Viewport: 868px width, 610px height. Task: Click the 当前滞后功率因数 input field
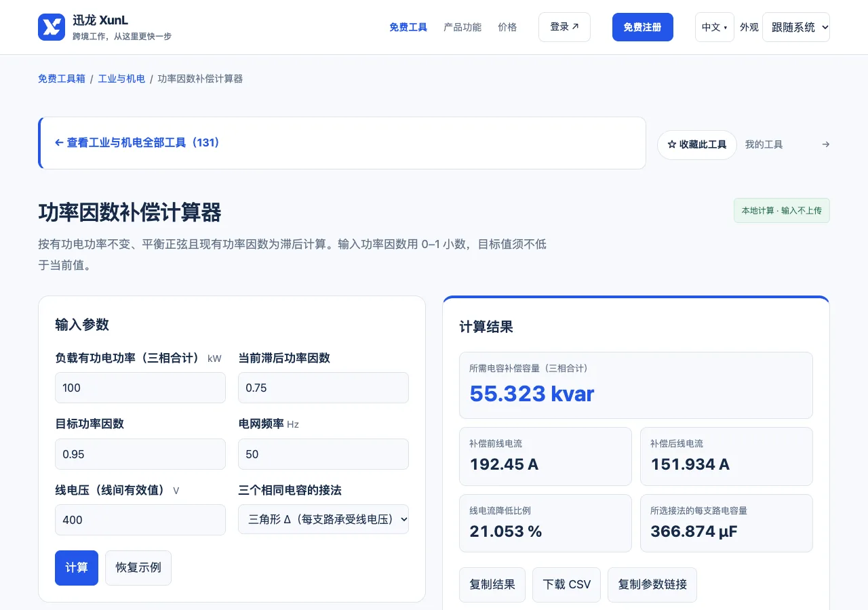[323, 388]
